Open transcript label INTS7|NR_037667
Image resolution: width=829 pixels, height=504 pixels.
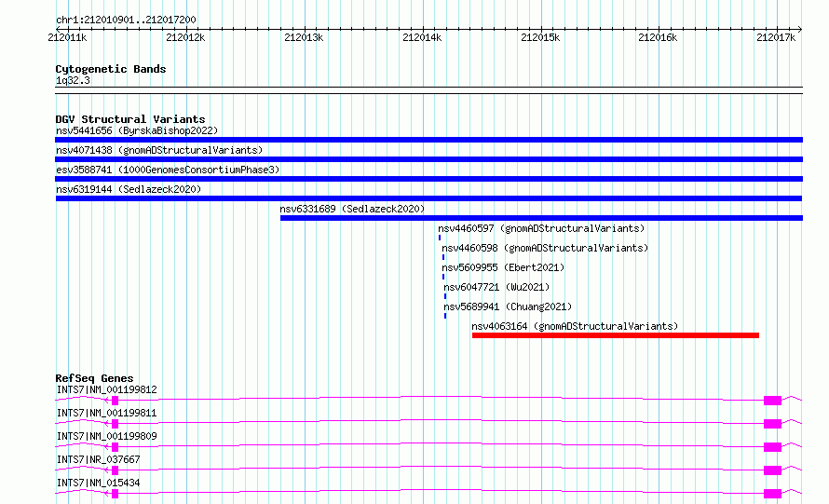[x=98, y=459]
